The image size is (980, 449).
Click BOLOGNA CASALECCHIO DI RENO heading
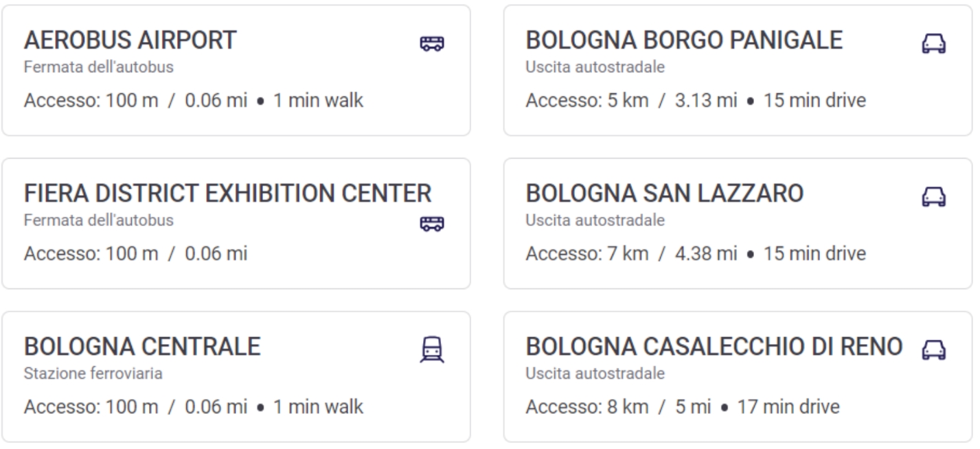coord(714,347)
